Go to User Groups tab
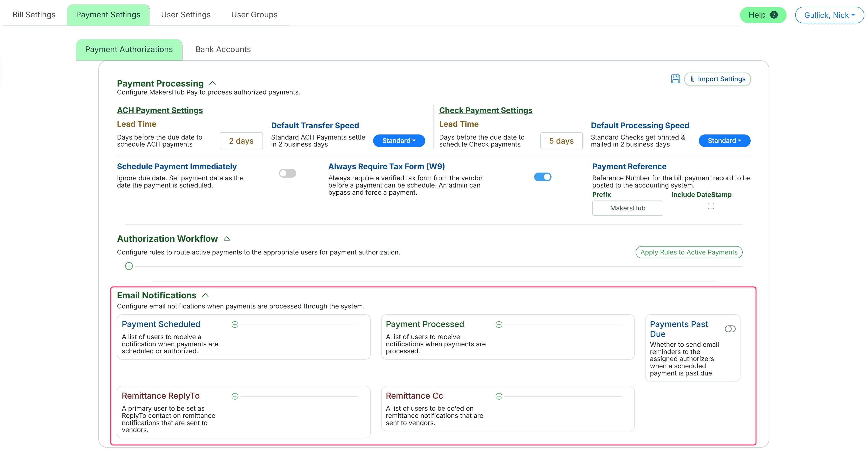The width and height of the screenshot is (868, 455). 254,15
